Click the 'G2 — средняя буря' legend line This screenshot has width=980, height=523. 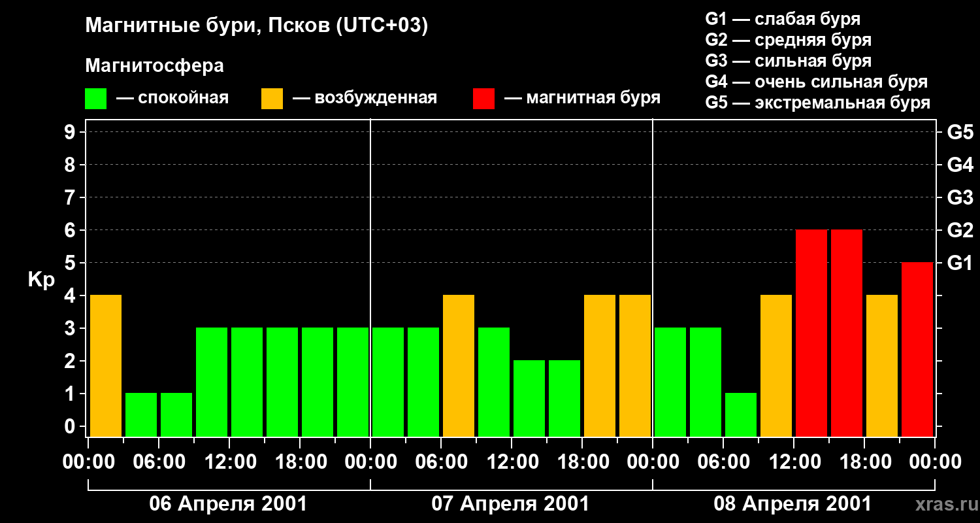(788, 39)
